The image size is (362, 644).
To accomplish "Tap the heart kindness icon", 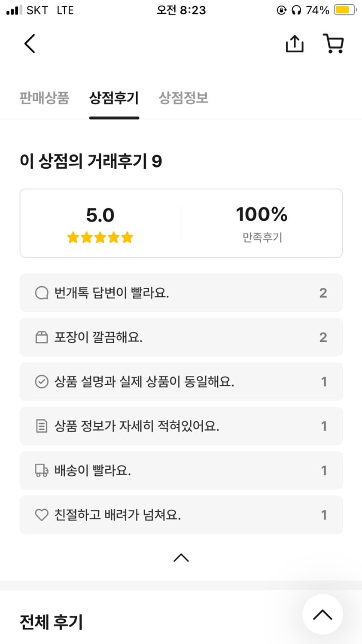I will point(42,515).
